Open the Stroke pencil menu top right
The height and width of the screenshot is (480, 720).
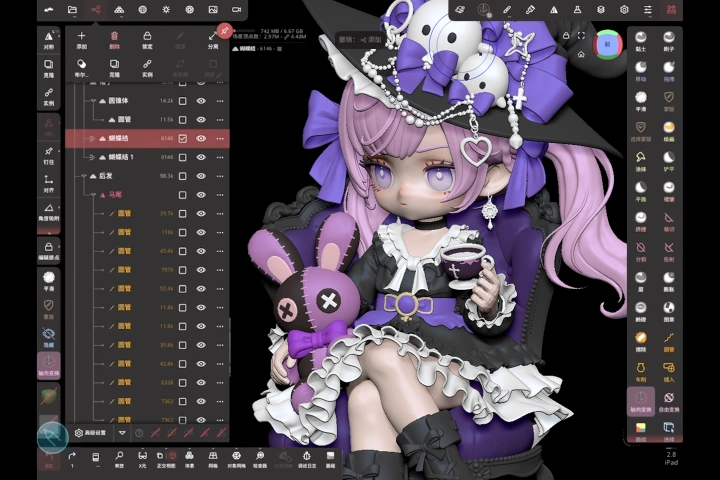click(507, 10)
